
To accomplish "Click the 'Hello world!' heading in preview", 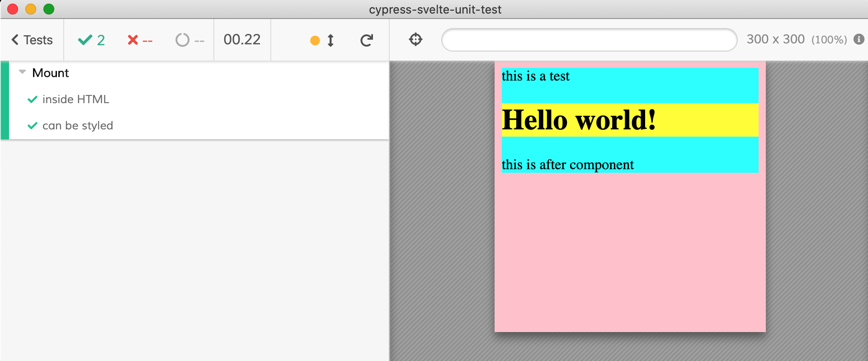I will click(579, 120).
